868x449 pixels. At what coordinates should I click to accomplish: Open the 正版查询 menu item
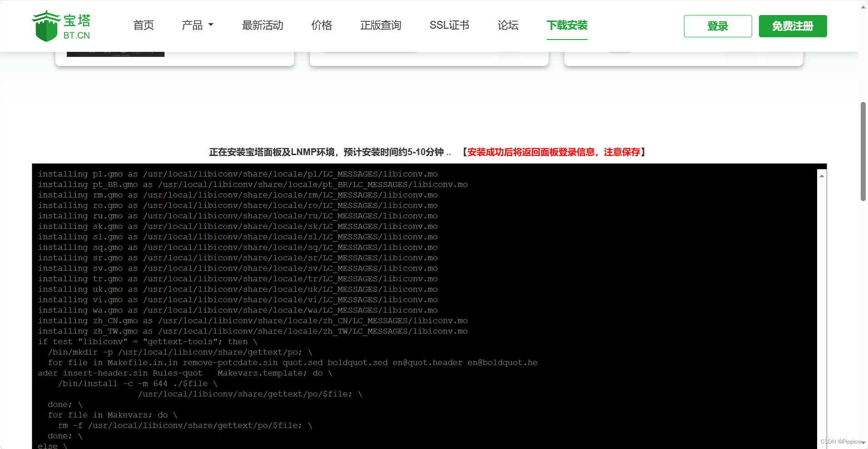381,25
